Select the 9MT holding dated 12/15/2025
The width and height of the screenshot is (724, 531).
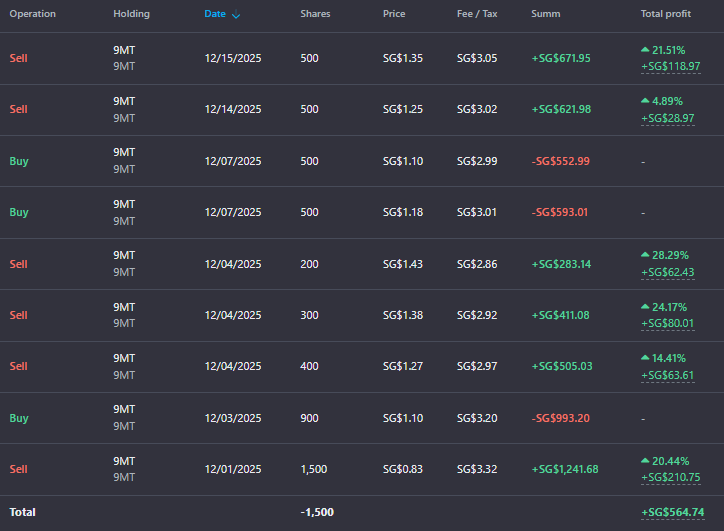click(124, 50)
